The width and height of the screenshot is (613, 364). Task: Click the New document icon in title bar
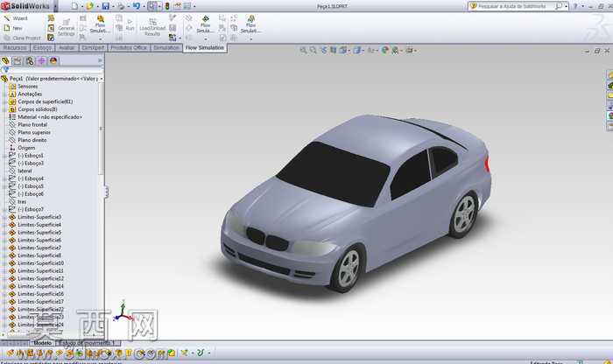pyautogui.click(x=74, y=6)
